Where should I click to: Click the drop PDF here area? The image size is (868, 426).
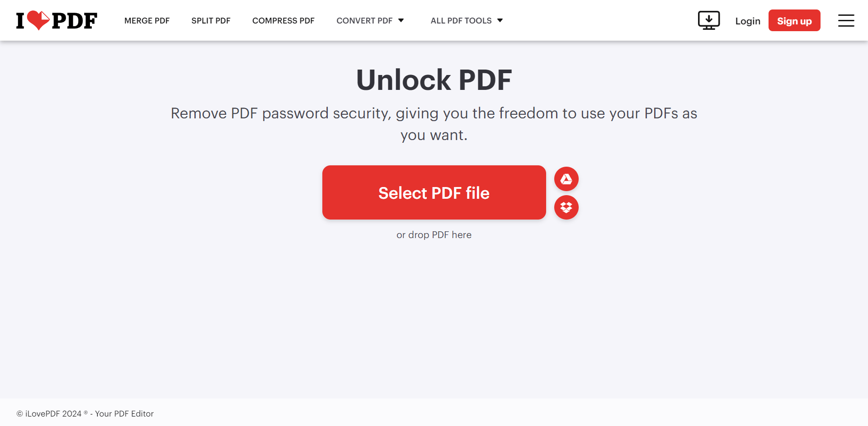(x=434, y=234)
